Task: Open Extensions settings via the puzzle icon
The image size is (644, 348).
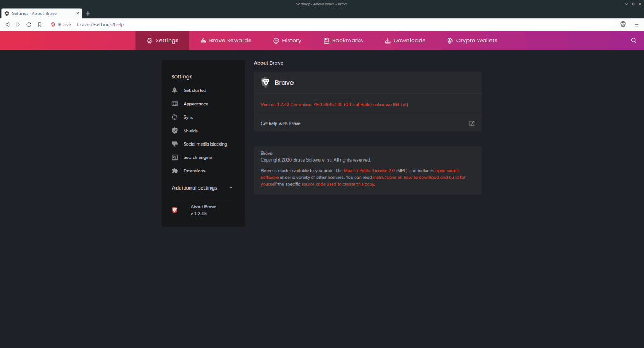Action: 174,171
